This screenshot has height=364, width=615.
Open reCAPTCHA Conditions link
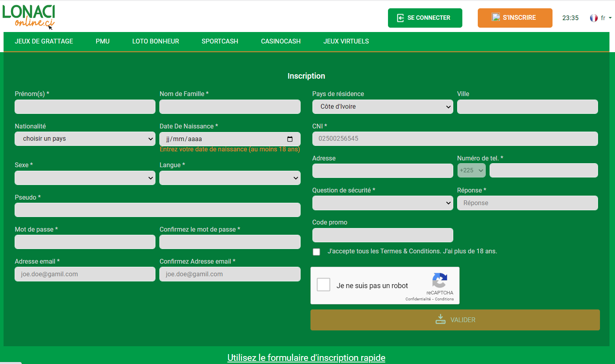click(445, 299)
